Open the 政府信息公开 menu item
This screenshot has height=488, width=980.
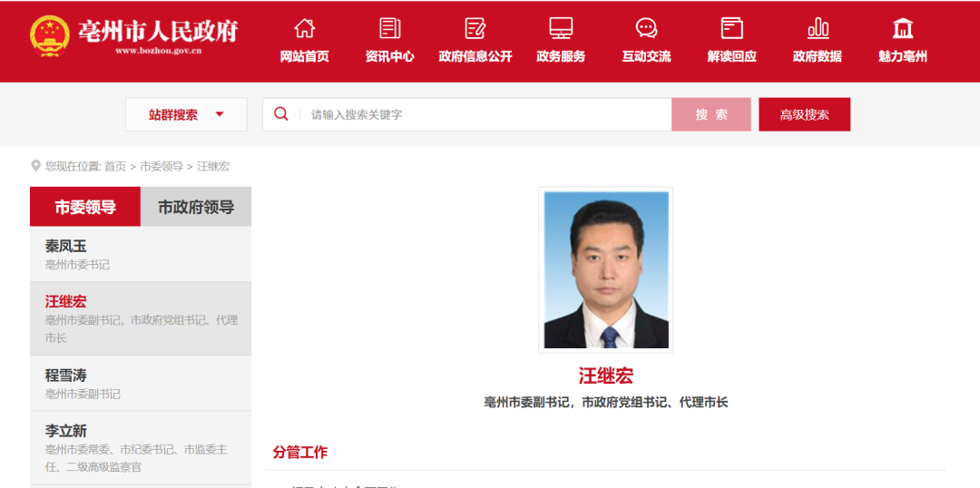click(x=475, y=56)
